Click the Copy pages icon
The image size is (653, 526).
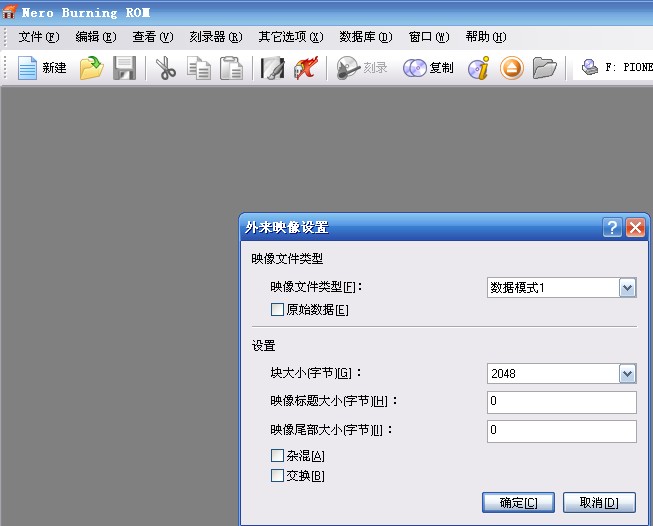point(198,68)
